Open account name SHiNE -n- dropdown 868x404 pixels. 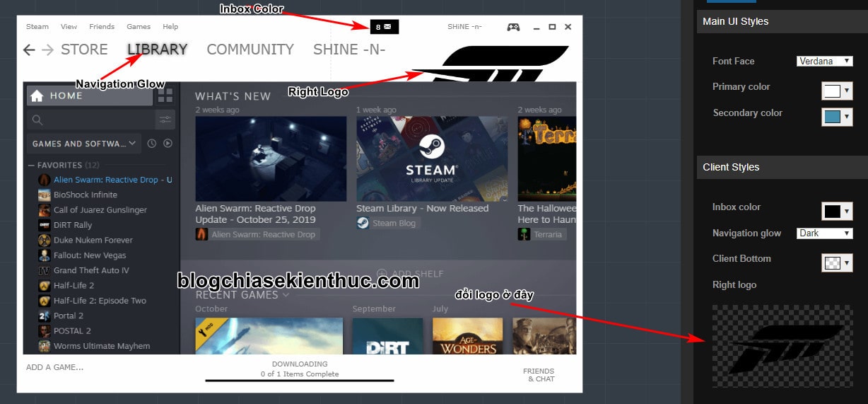(464, 27)
